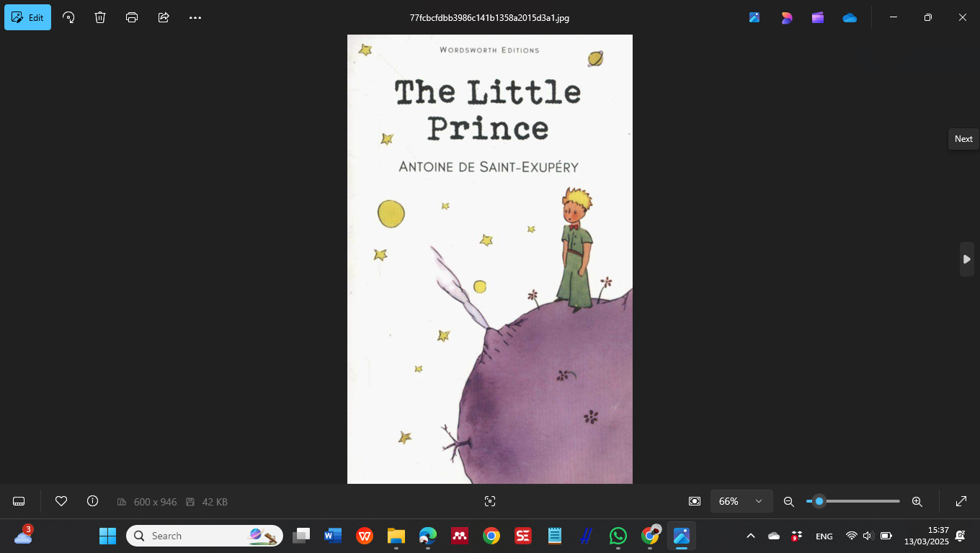Launch WPS Office from taskbar
The width and height of the screenshot is (980, 553).
coord(365,536)
